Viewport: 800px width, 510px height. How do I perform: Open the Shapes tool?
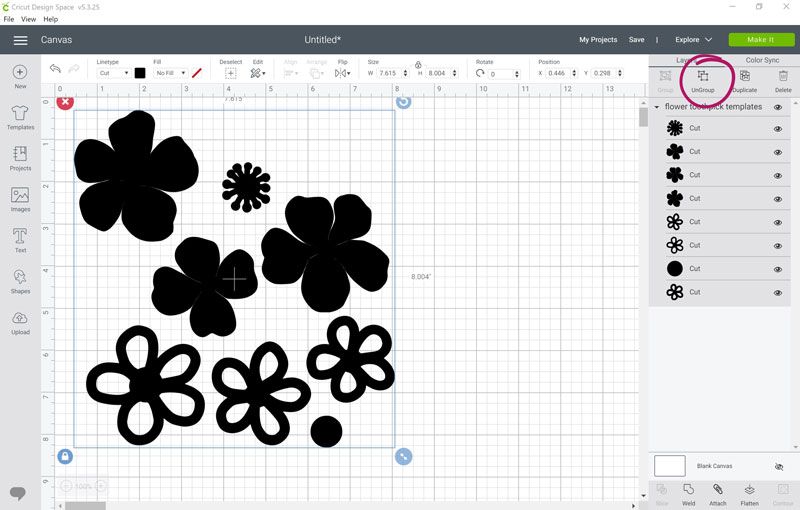(x=20, y=282)
